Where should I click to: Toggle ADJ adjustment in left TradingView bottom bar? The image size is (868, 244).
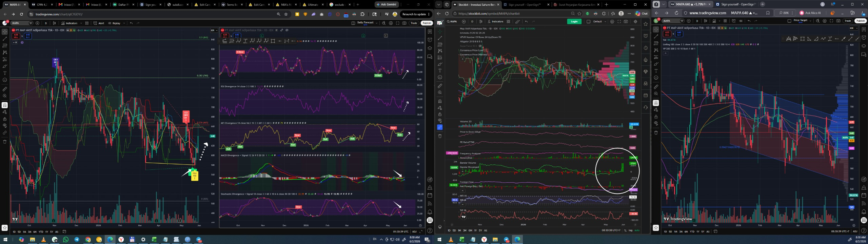pos(414,231)
